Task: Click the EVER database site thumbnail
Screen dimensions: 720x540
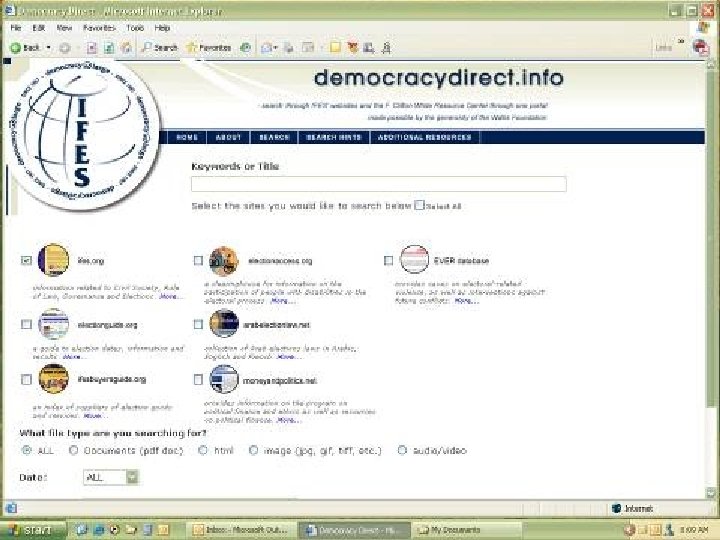Action: 414,259
